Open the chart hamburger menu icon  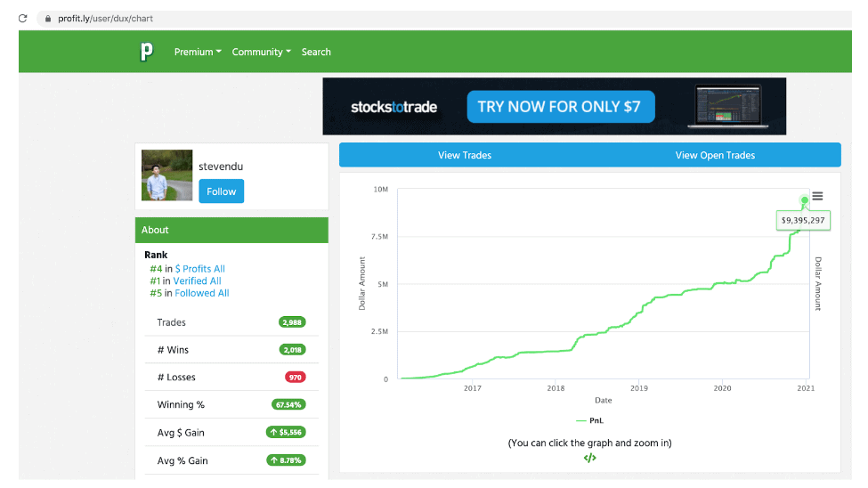(817, 196)
